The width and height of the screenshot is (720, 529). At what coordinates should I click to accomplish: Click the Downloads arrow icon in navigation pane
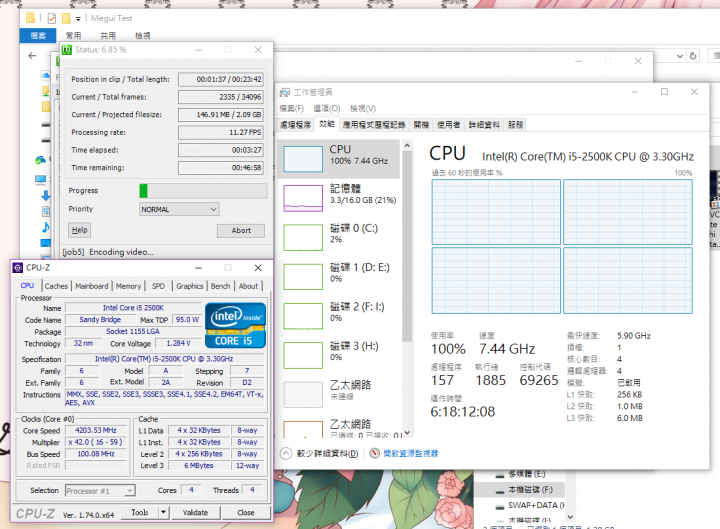[x=45, y=195]
